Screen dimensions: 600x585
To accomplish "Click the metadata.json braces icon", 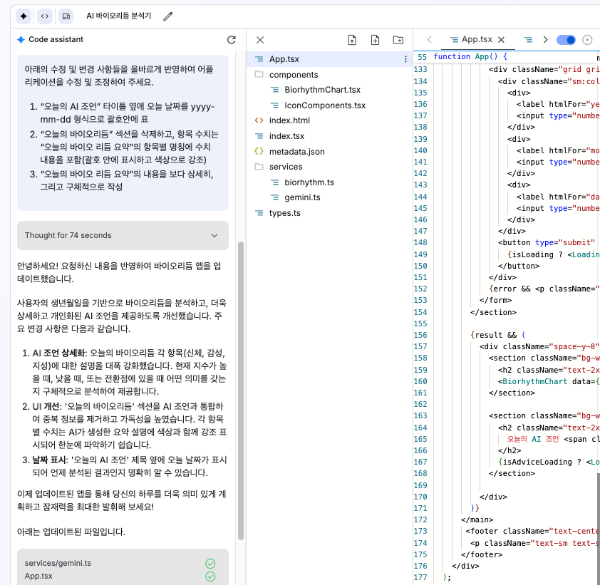I will (x=259, y=151).
